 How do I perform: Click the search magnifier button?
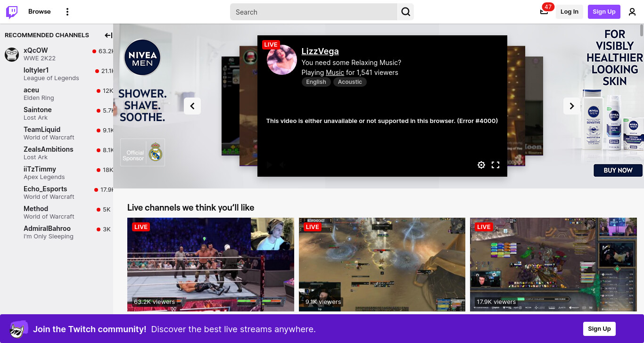[x=406, y=12]
